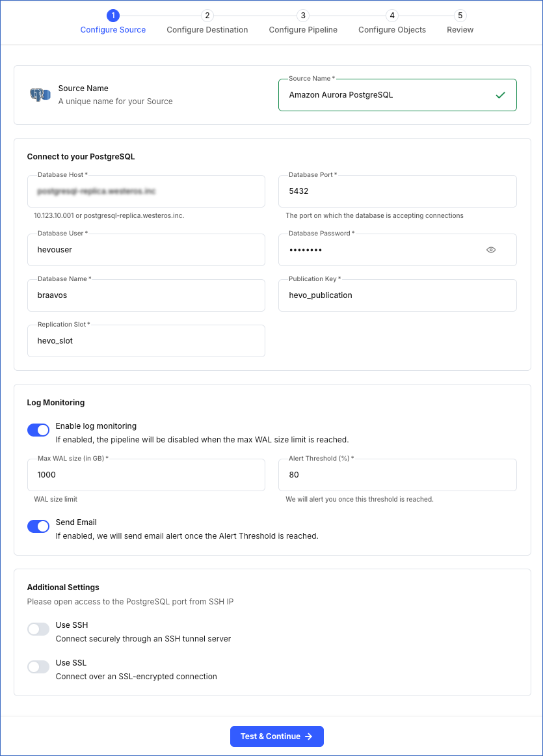Screen dimensions: 543x756
Task: Enable the Use SSL toggle
Action: click(x=38, y=667)
